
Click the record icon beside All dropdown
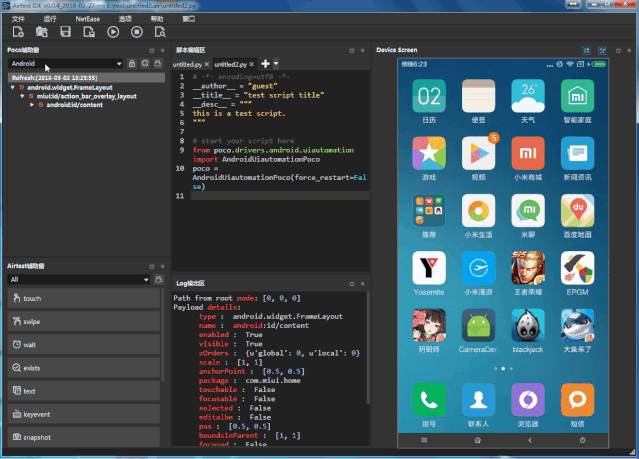(x=159, y=279)
